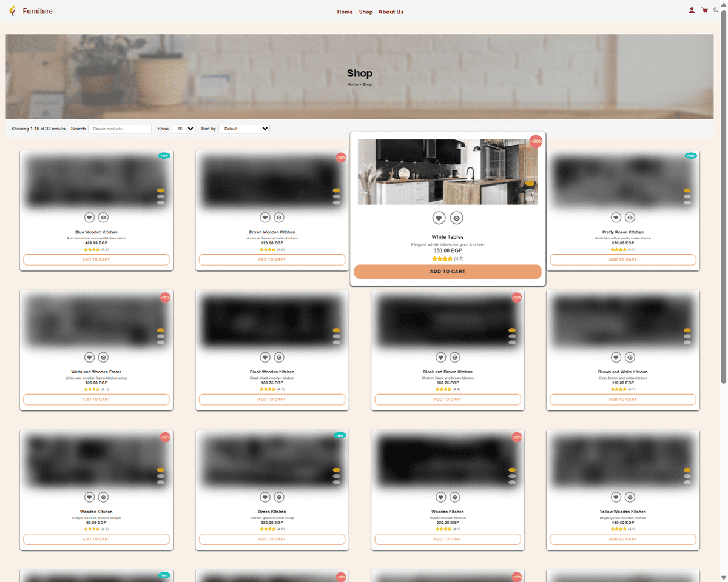728x582 pixels.
Task: Open quick view eye icon on White Tables
Action: [x=457, y=218]
